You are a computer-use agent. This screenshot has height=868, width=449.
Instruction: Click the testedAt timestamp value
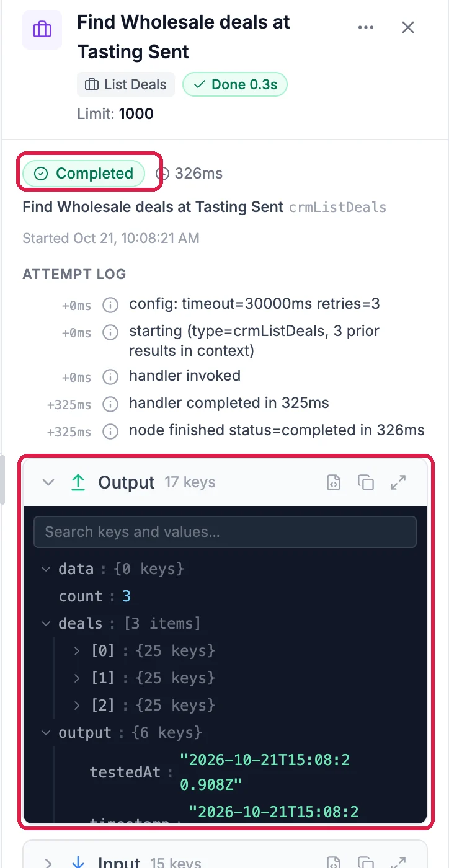click(x=265, y=773)
